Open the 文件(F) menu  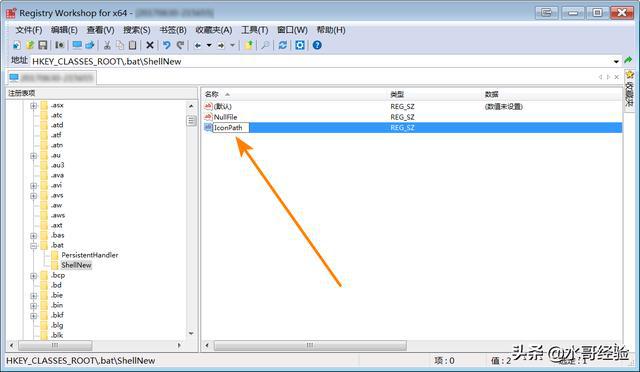(29, 30)
